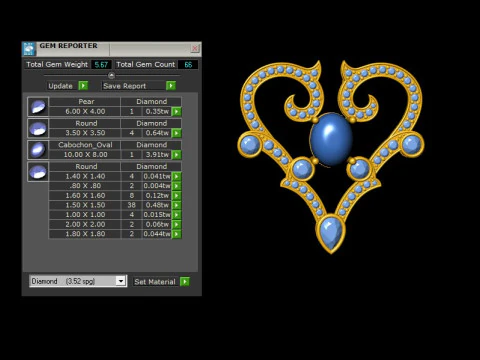Click the Pear shape label
The image size is (480, 360).
point(85,102)
